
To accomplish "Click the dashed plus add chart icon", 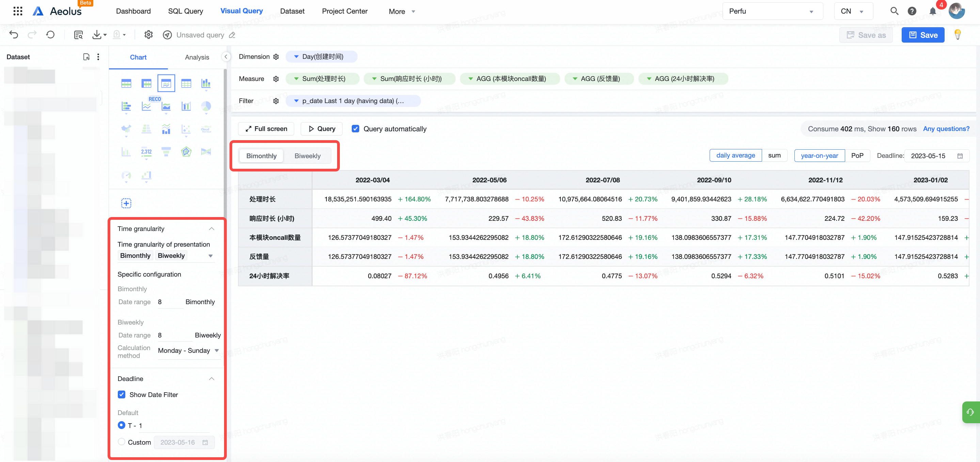I will click(x=126, y=203).
